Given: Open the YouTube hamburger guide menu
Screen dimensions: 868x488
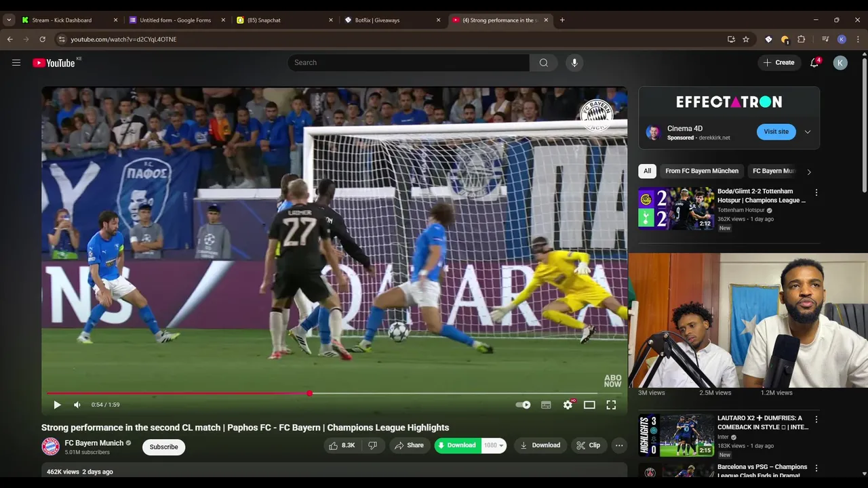Looking at the screenshot, I should [x=16, y=62].
